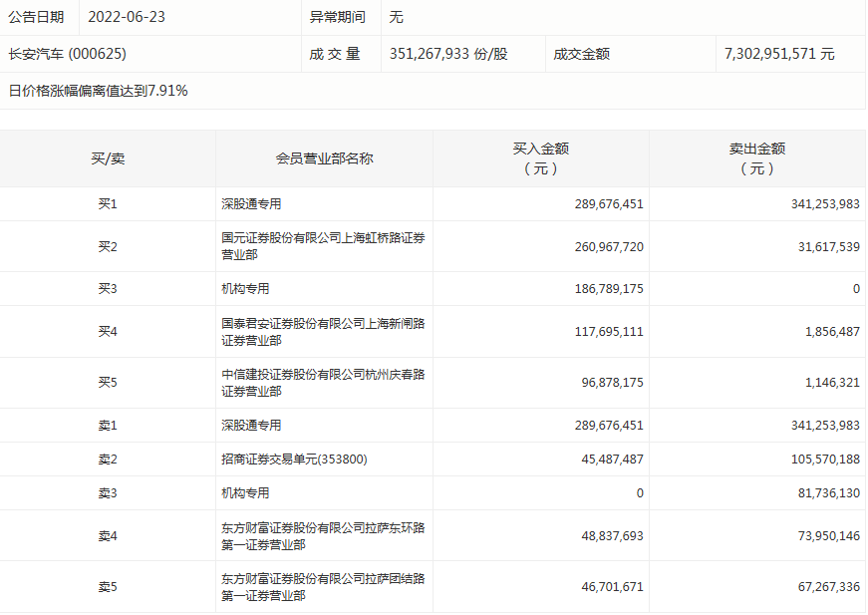Screen dimensions: 868x615
Task: Click the announcement date 2022-06-23
Action: [x=130, y=17]
